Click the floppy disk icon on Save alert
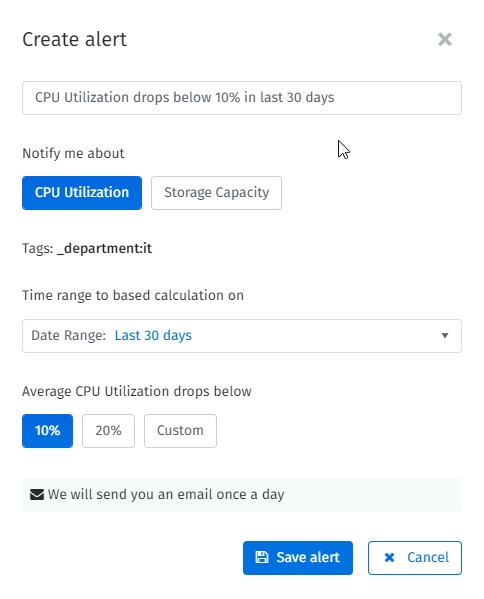 click(x=262, y=557)
